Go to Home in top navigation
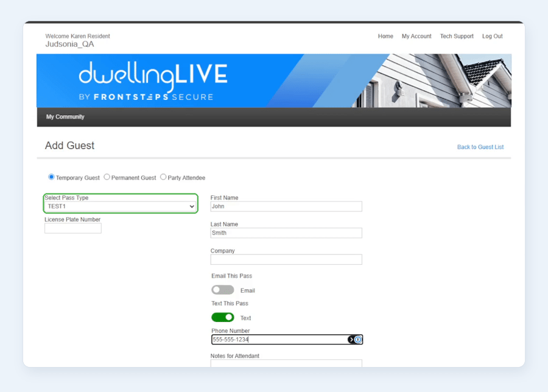This screenshot has height=392, width=548. click(385, 37)
